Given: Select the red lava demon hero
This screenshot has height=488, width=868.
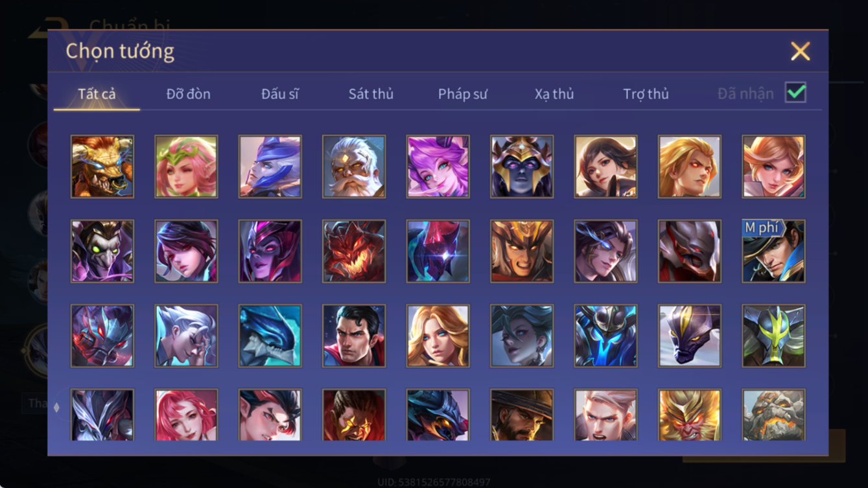Looking at the screenshot, I should pyautogui.click(x=354, y=251).
